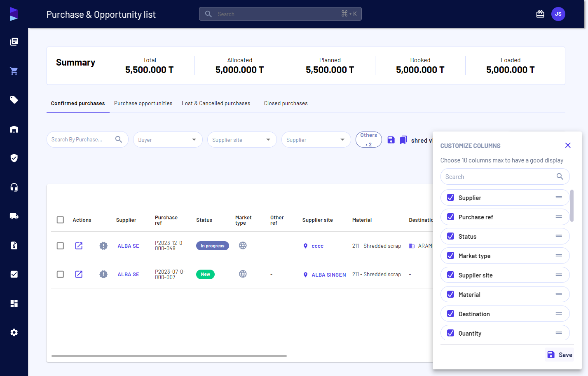Open the price tag sidebar icon
588x376 pixels.
pyautogui.click(x=14, y=100)
